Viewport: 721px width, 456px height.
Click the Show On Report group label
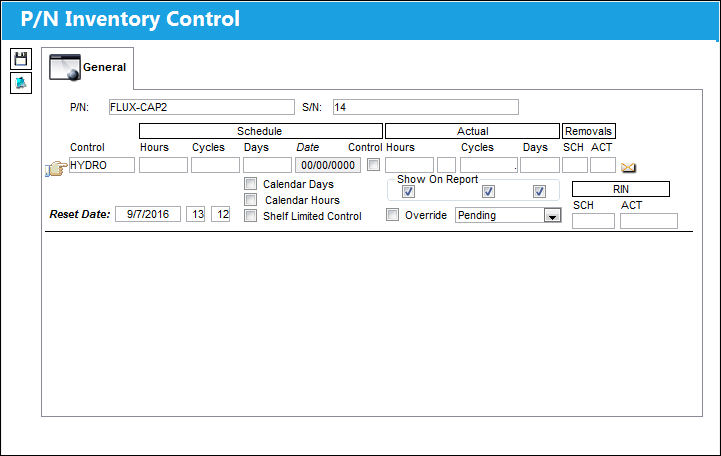click(437, 179)
